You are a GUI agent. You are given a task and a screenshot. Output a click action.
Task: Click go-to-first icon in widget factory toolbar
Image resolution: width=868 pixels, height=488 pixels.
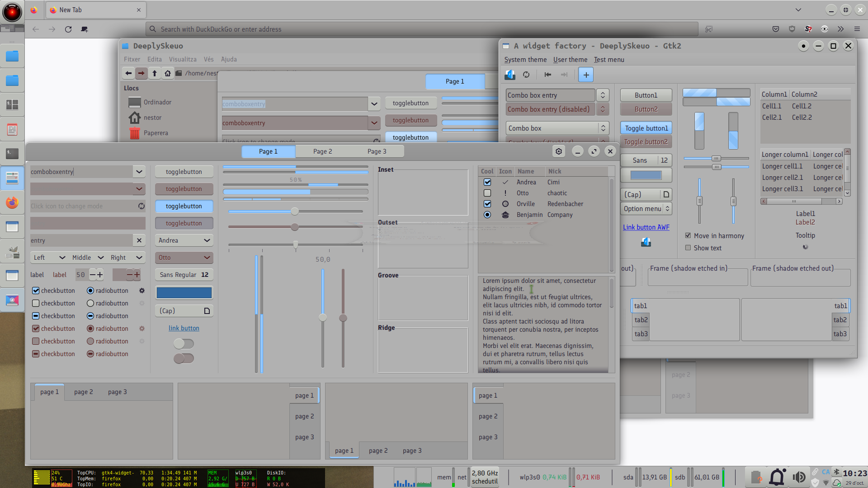[x=548, y=75]
